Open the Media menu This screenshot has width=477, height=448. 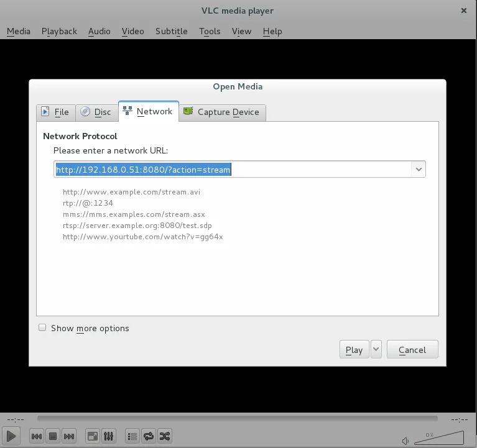pos(19,31)
